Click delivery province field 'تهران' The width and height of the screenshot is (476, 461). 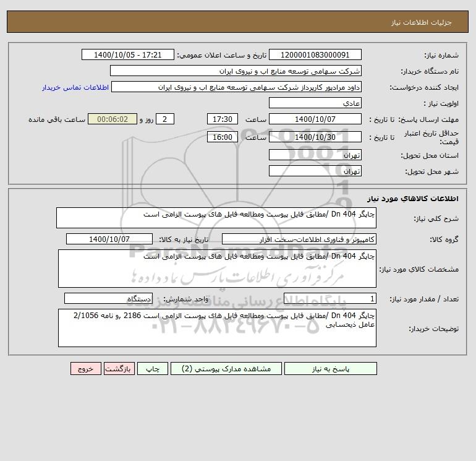[x=315, y=155]
